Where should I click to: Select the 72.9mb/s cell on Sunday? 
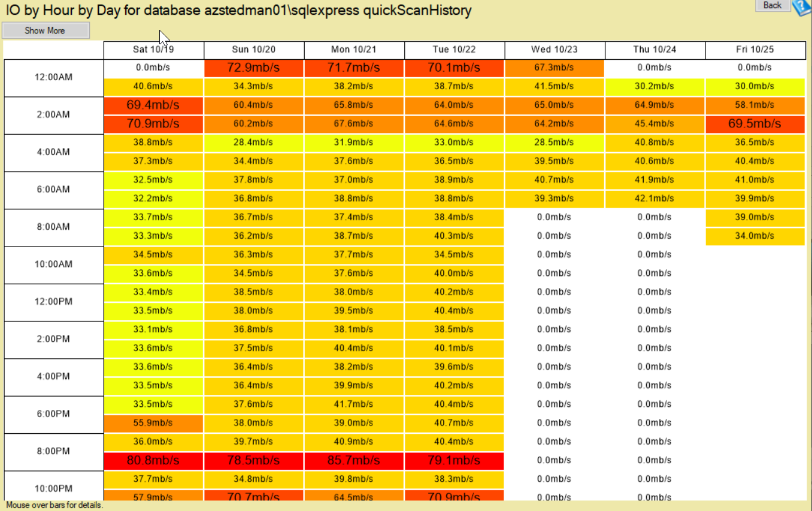254,68
